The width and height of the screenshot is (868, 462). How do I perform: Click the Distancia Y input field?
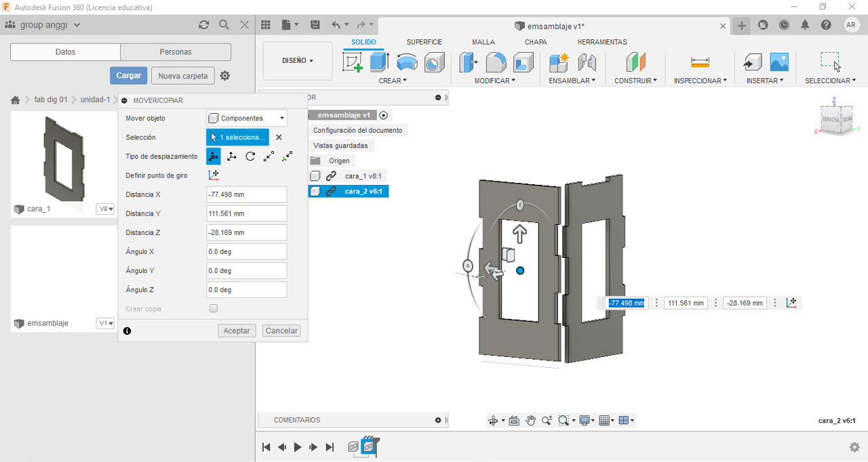(x=246, y=213)
